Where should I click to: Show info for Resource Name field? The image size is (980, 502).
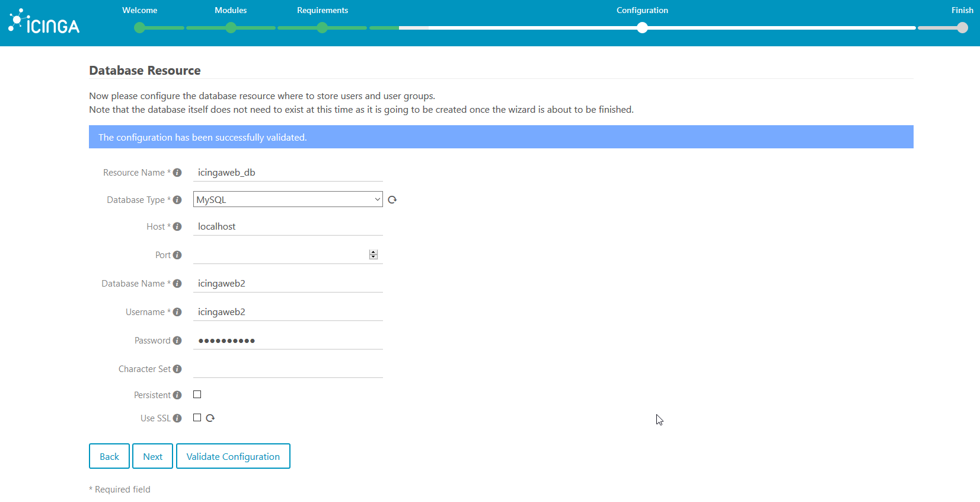pyautogui.click(x=177, y=173)
